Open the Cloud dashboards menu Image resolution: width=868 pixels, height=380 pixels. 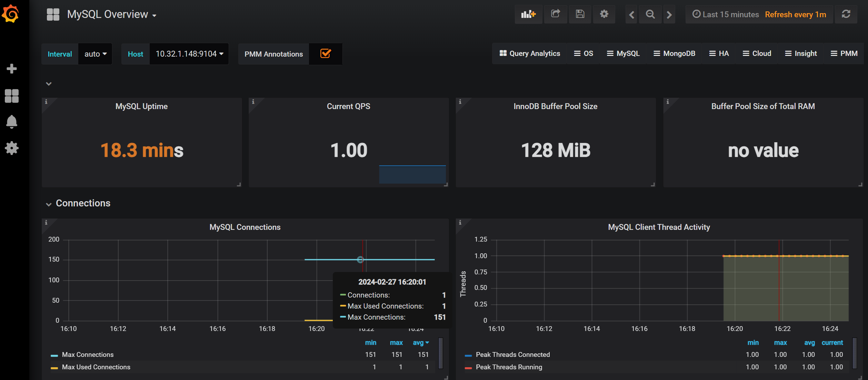point(757,53)
